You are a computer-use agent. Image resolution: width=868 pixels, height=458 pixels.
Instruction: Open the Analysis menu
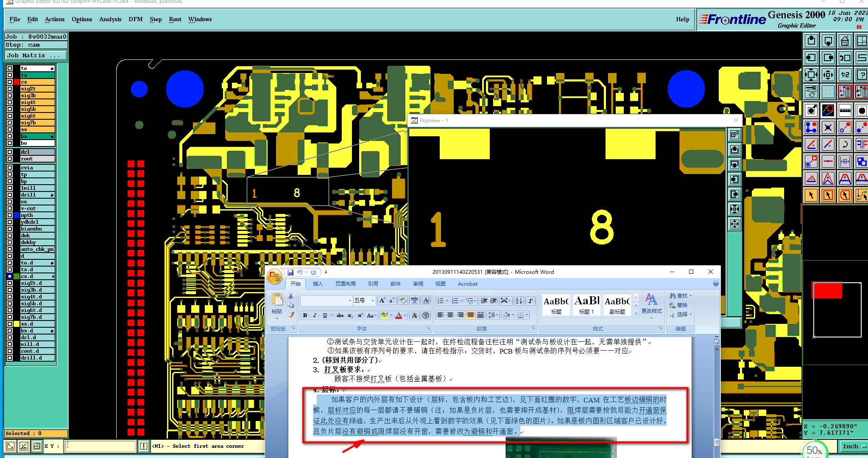click(110, 19)
